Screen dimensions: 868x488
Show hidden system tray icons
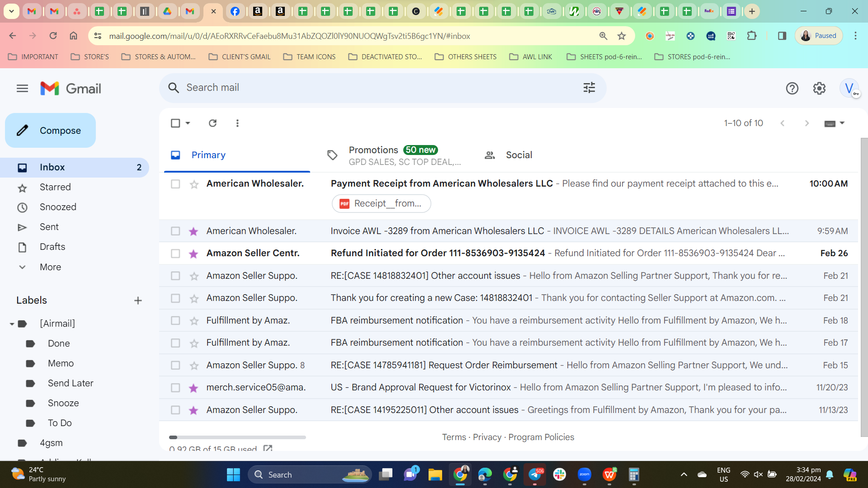click(x=684, y=474)
